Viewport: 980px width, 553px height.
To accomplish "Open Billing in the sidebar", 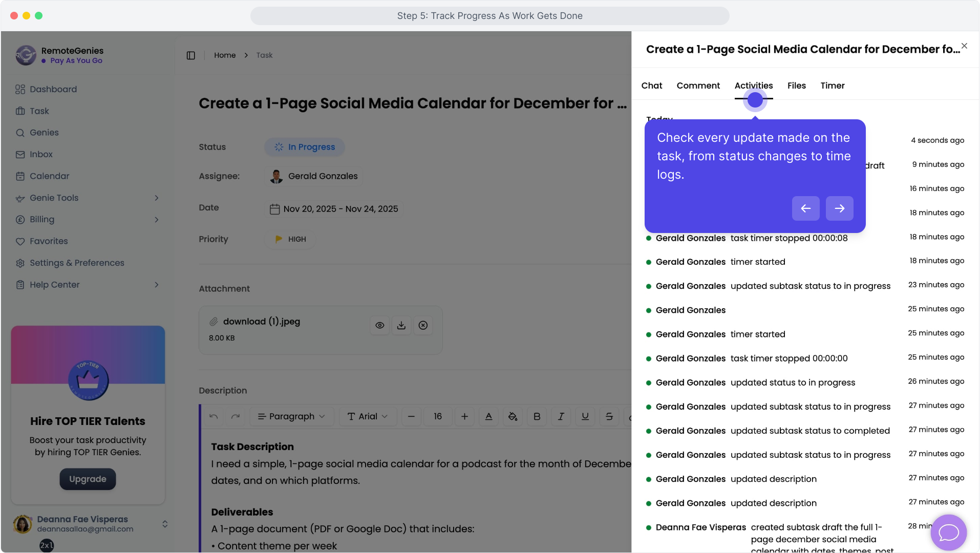I will coord(42,219).
